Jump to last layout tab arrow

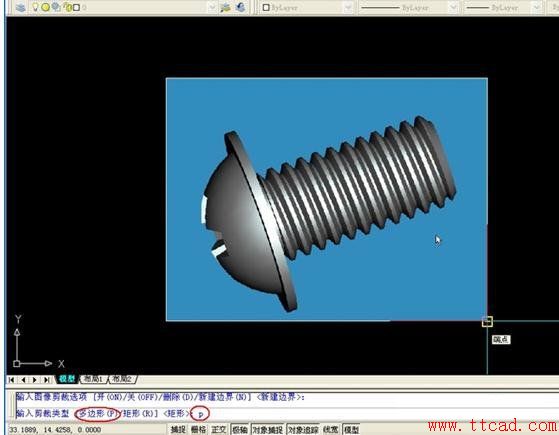coord(47,380)
